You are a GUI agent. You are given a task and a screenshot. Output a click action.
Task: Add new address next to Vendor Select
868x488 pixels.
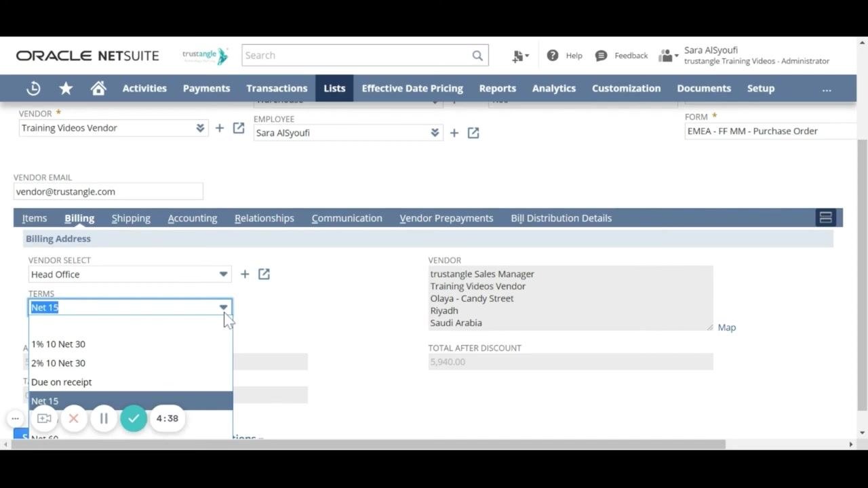click(245, 274)
